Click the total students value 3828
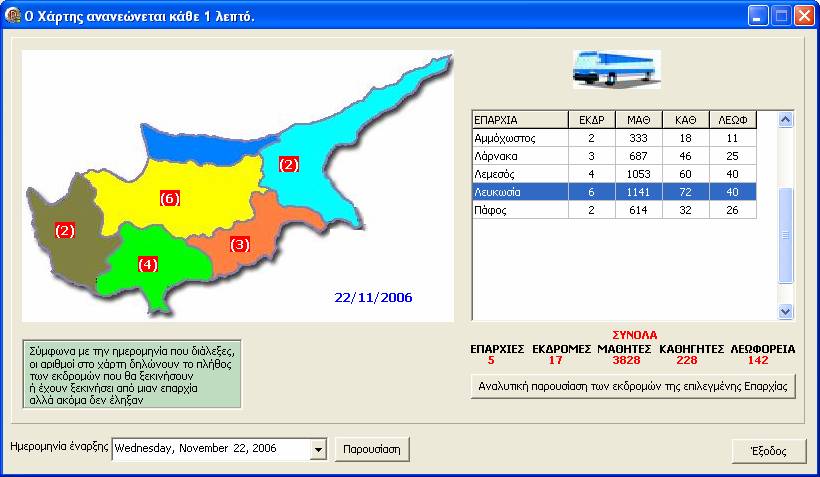Screen dimensions: 820x477 pos(626,360)
